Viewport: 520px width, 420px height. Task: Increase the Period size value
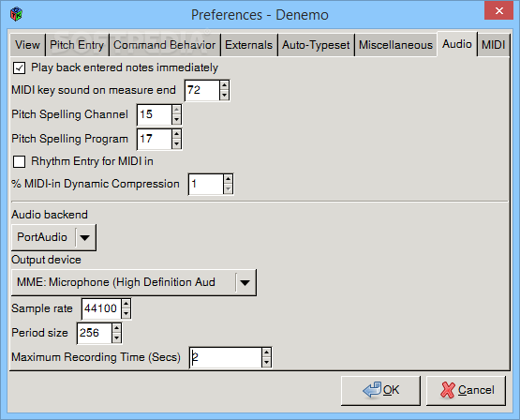point(116,328)
